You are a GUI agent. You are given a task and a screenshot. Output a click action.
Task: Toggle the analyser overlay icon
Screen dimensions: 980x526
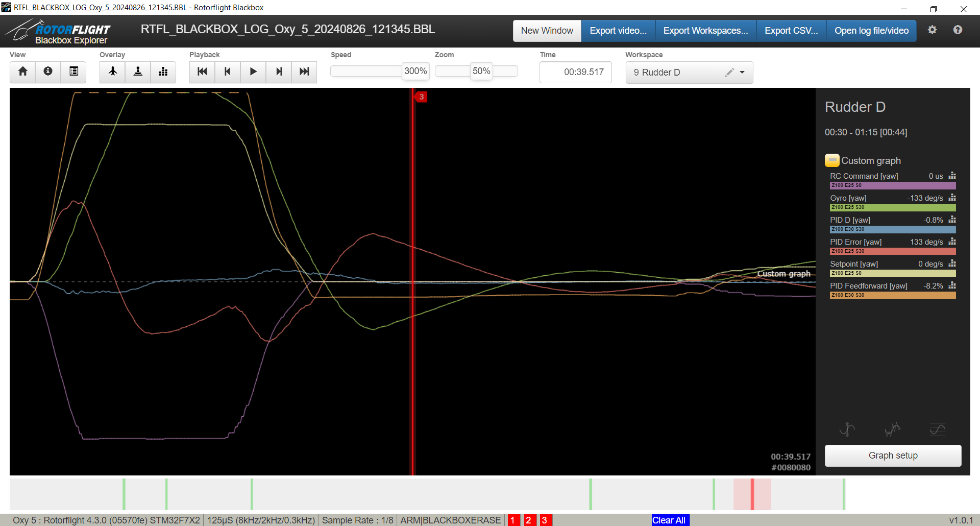(163, 71)
